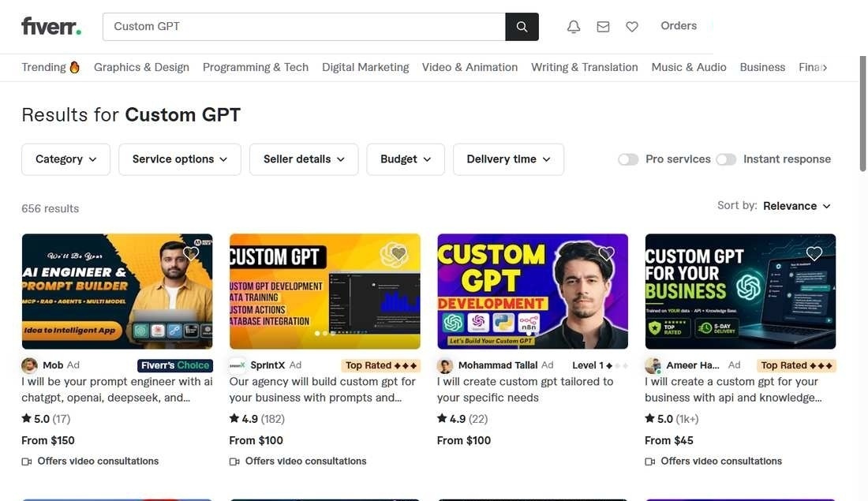The height and width of the screenshot is (501, 868).
Task: Click seller name Mob
Action: click(53, 365)
